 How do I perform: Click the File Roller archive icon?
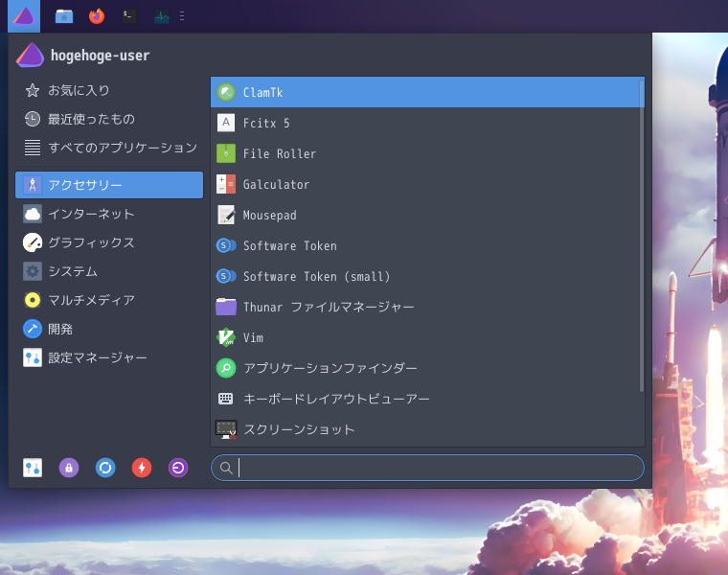(x=226, y=153)
